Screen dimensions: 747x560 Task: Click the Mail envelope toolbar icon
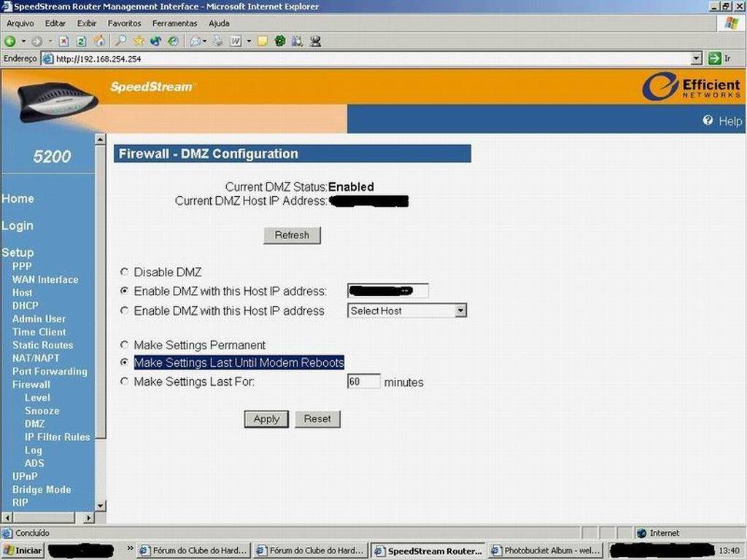click(196, 42)
